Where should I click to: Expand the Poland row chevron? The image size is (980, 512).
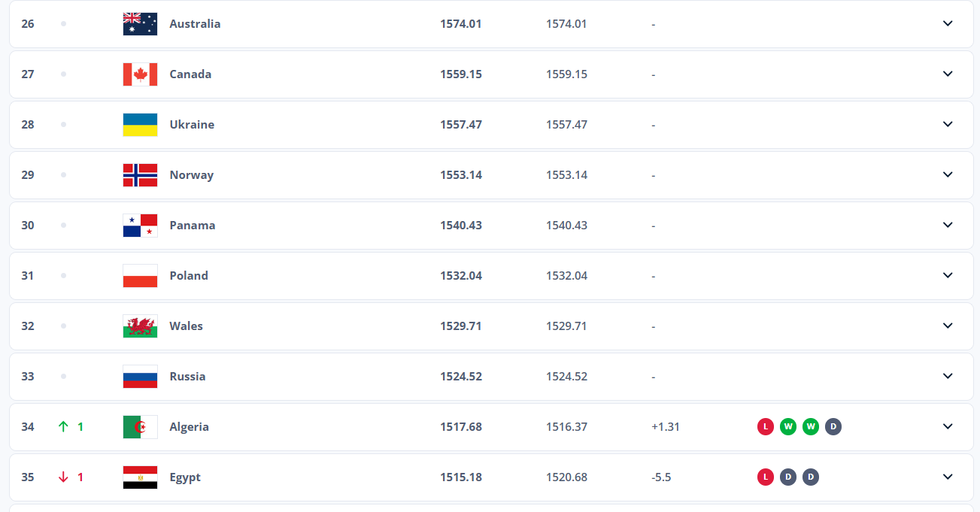tap(948, 276)
